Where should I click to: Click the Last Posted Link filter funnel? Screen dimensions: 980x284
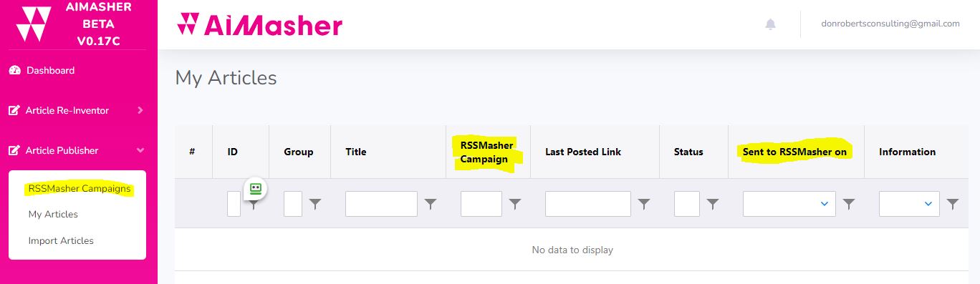[x=644, y=205]
